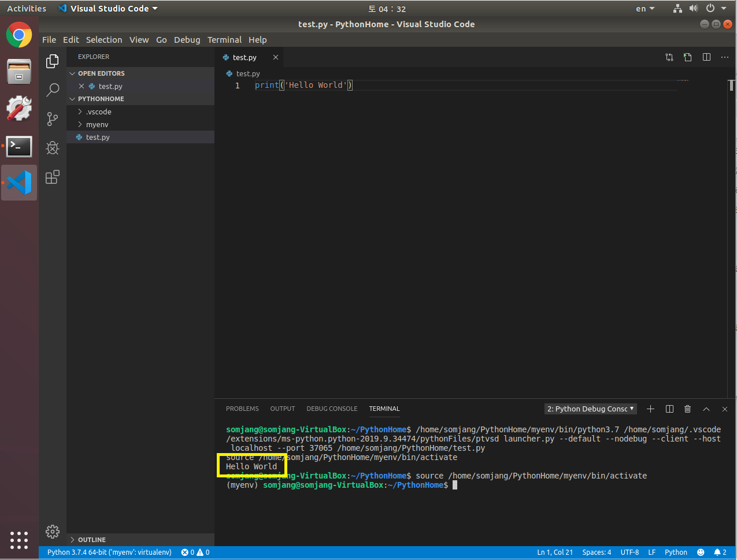Select test.py in the PYTHONHOME tree
Screen dimensions: 737x560
[x=140, y=137]
